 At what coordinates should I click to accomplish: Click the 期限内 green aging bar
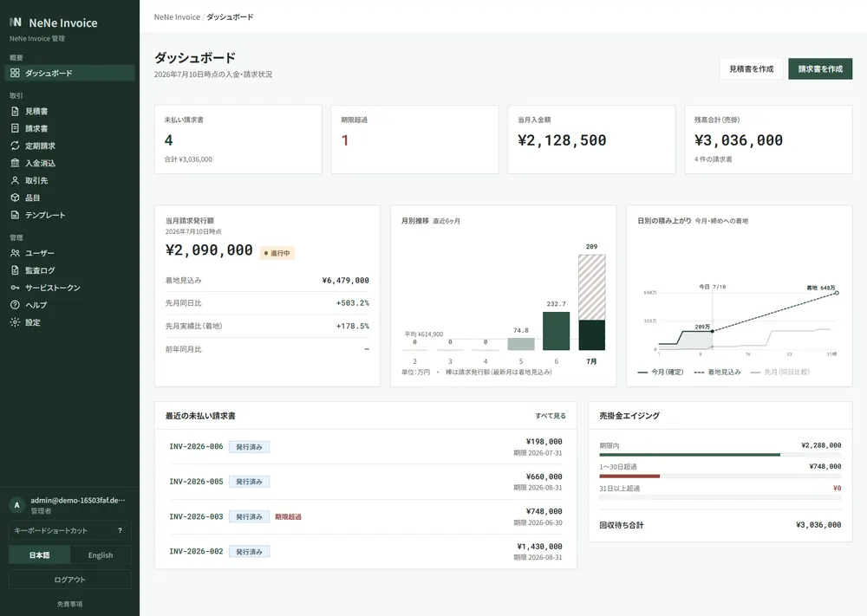[689, 455]
